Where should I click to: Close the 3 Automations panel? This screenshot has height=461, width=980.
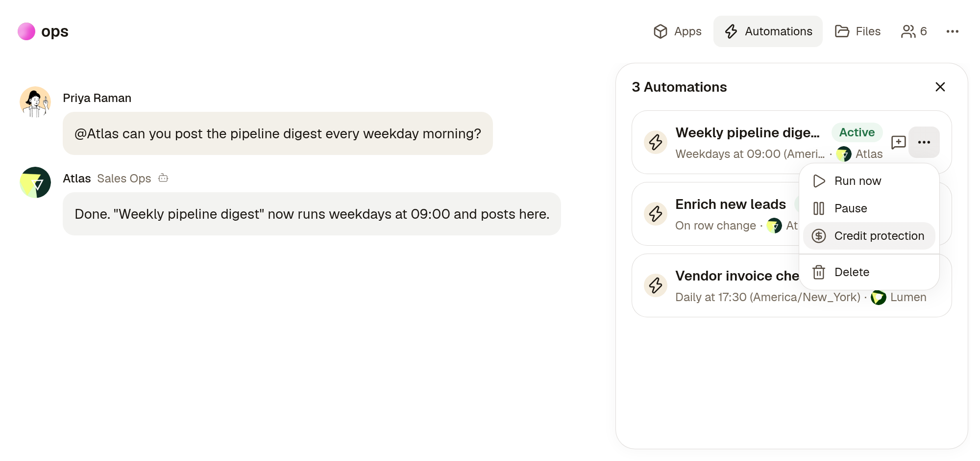pyautogui.click(x=940, y=87)
